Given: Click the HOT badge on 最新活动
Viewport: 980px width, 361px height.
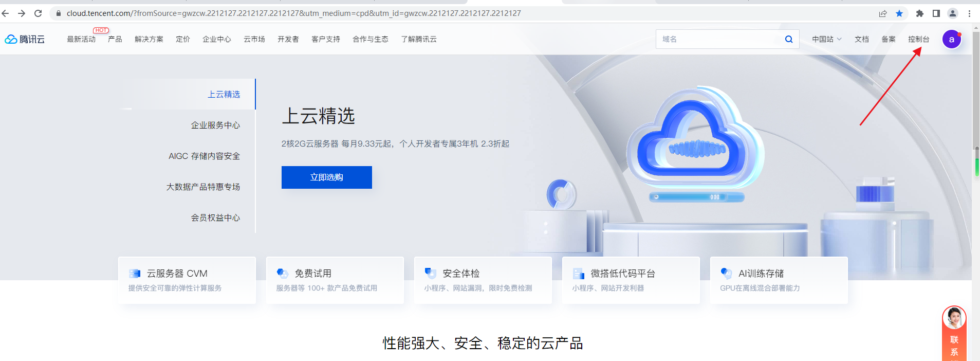Looking at the screenshot, I should point(101,30).
